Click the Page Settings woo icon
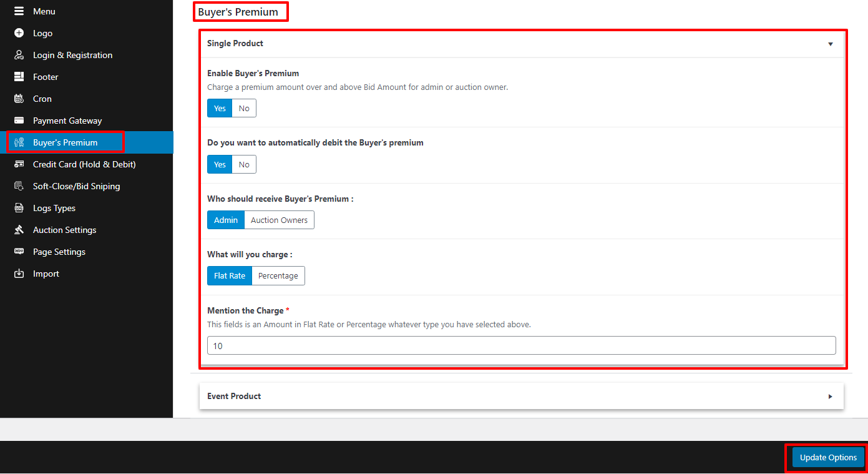This screenshot has height=474, width=868. 19,252
